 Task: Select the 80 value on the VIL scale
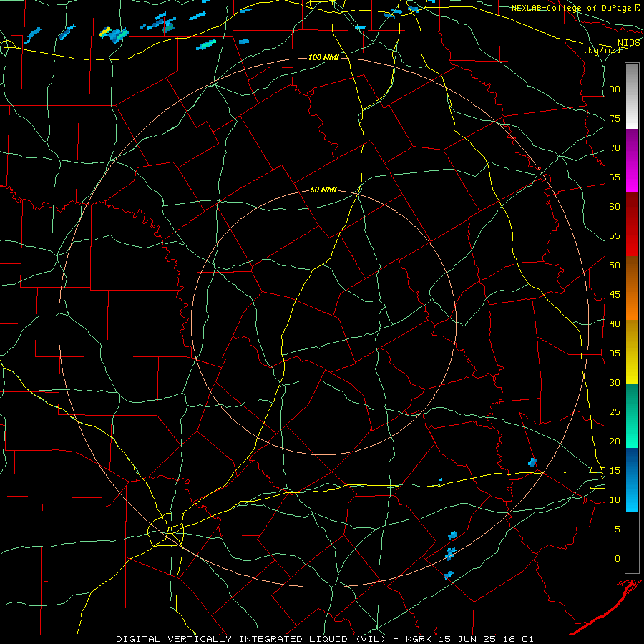click(x=615, y=89)
